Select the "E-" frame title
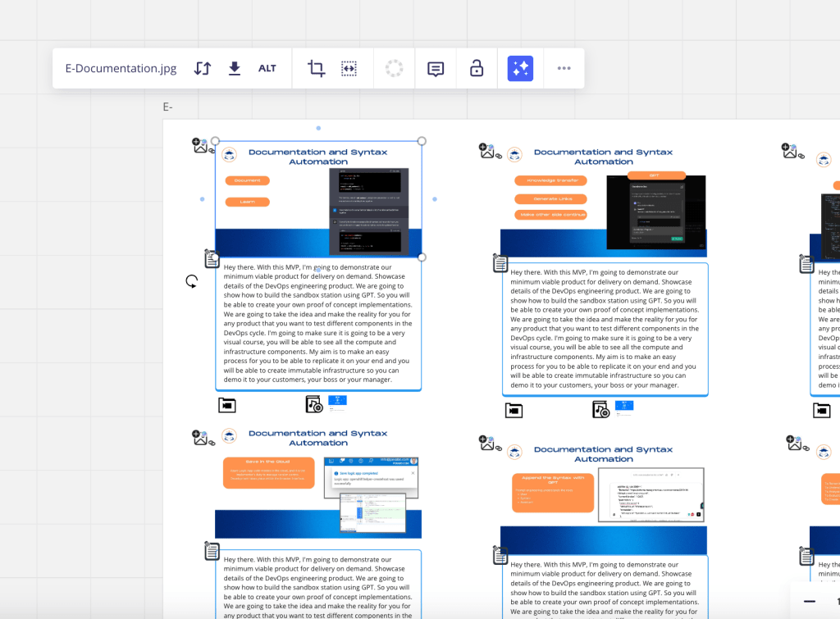Screen dimensions: 840x619 pyautogui.click(x=167, y=107)
